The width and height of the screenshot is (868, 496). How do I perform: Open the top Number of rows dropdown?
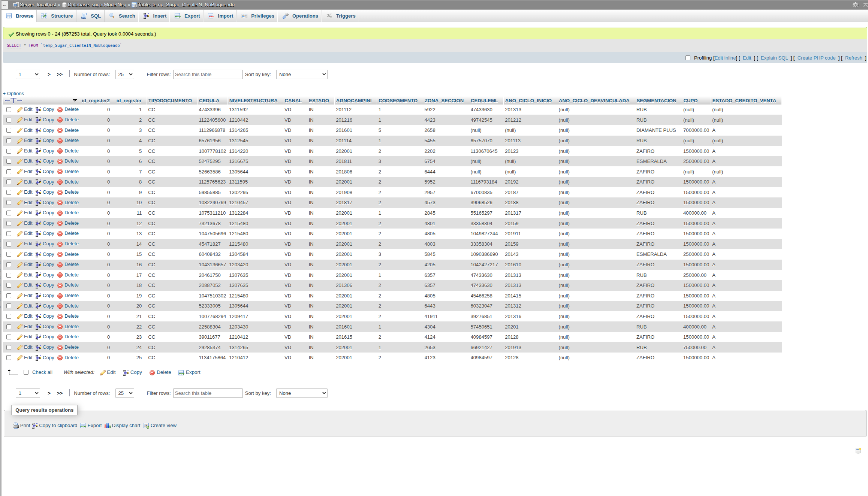tap(125, 75)
